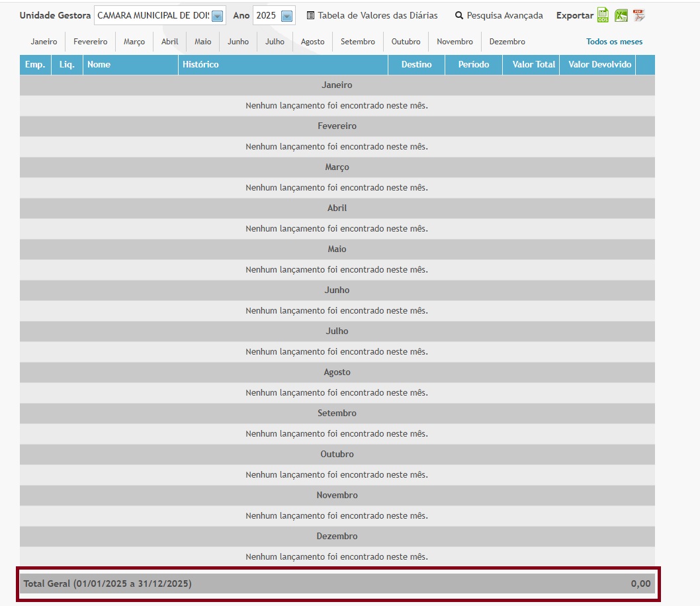700x606 pixels.
Task: Click the Valor Total column header
Action: point(533,65)
